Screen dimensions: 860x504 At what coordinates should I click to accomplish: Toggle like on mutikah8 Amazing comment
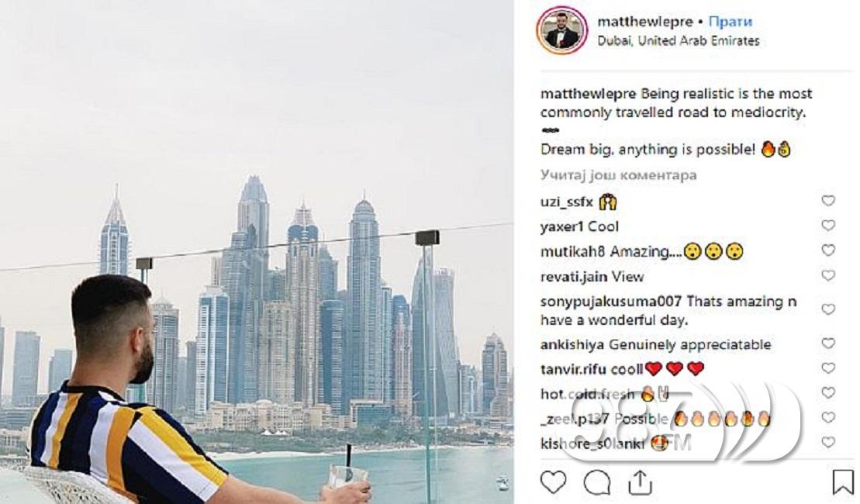pos(828,250)
